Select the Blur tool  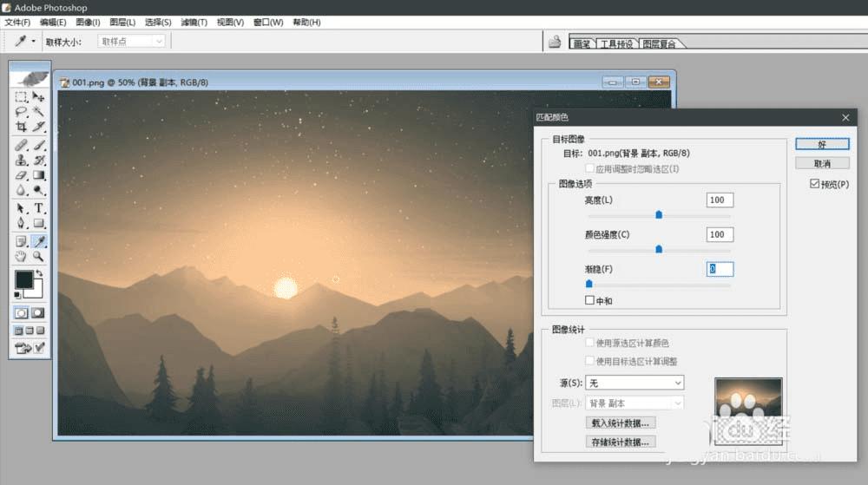(x=21, y=190)
